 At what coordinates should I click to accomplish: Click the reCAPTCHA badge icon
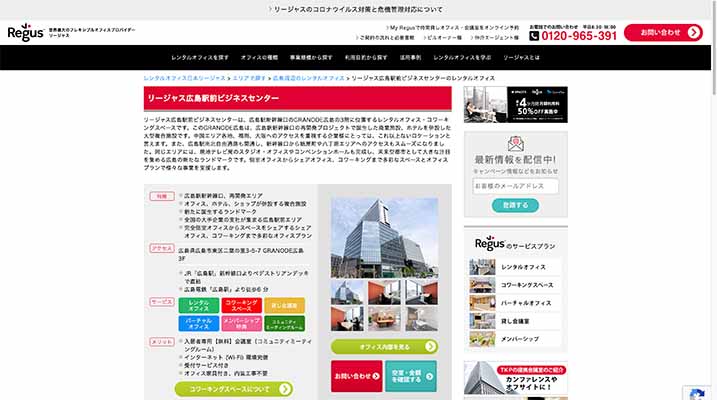(697, 395)
